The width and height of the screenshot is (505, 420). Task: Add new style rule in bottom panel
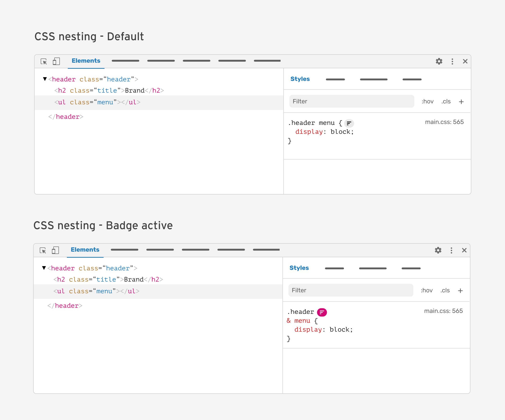click(460, 291)
